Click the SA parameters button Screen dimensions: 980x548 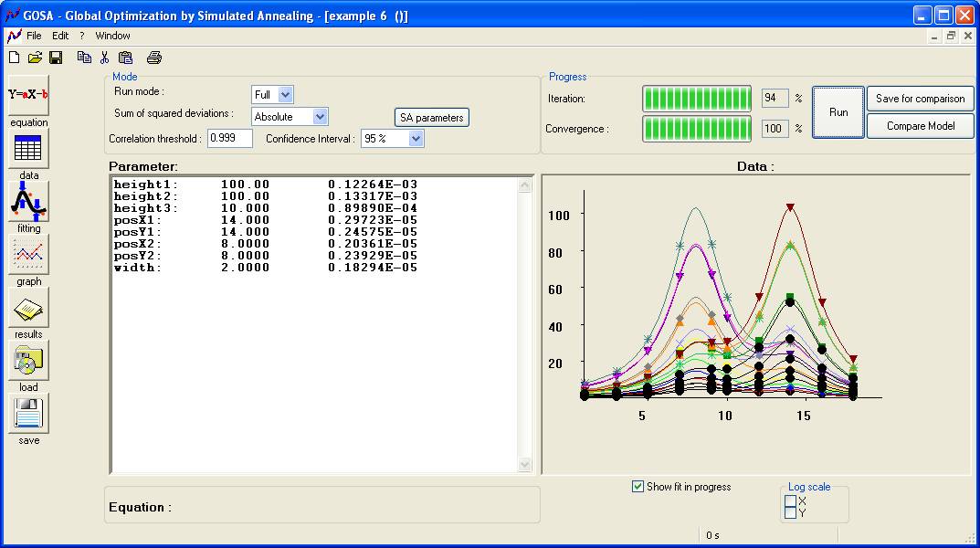(x=432, y=118)
